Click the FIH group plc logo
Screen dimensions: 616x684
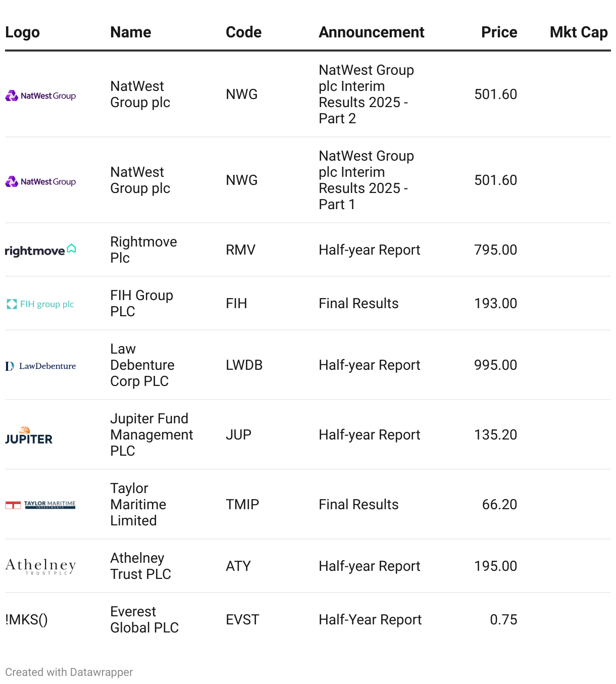pyautogui.click(x=40, y=304)
